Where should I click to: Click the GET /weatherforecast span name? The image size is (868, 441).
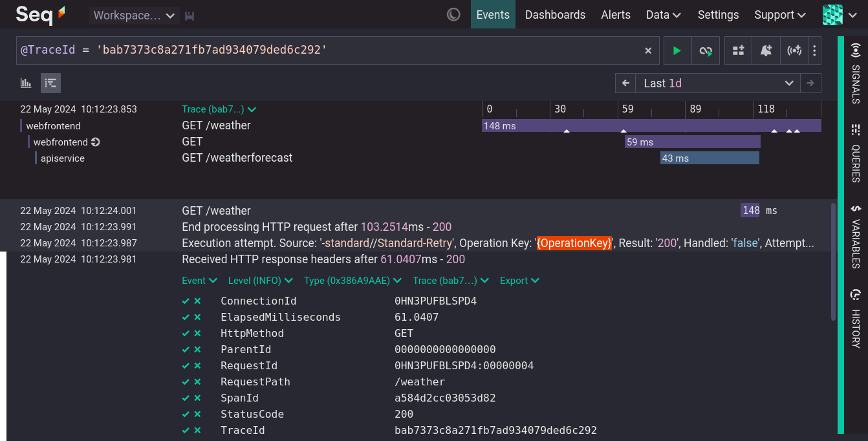(x=237, y=158)
